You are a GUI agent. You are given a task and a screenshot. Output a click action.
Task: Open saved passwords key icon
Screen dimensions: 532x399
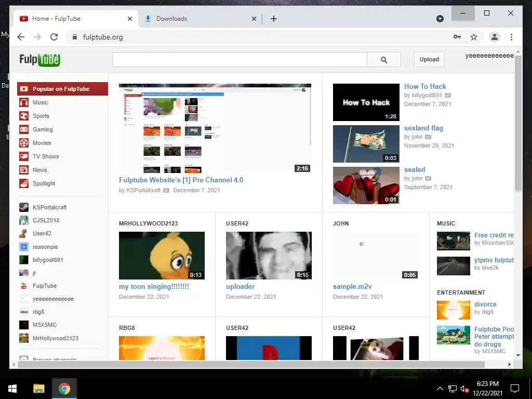[457, 37]
